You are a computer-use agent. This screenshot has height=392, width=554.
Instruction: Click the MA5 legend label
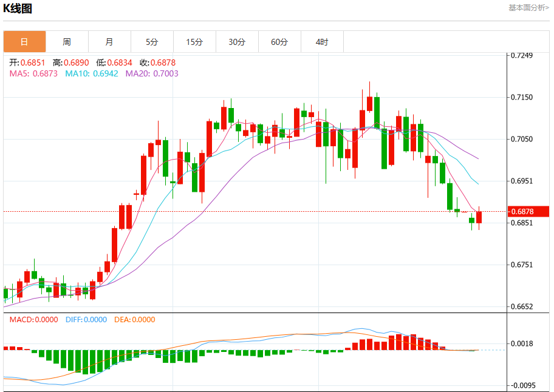[x=33, y=73]
